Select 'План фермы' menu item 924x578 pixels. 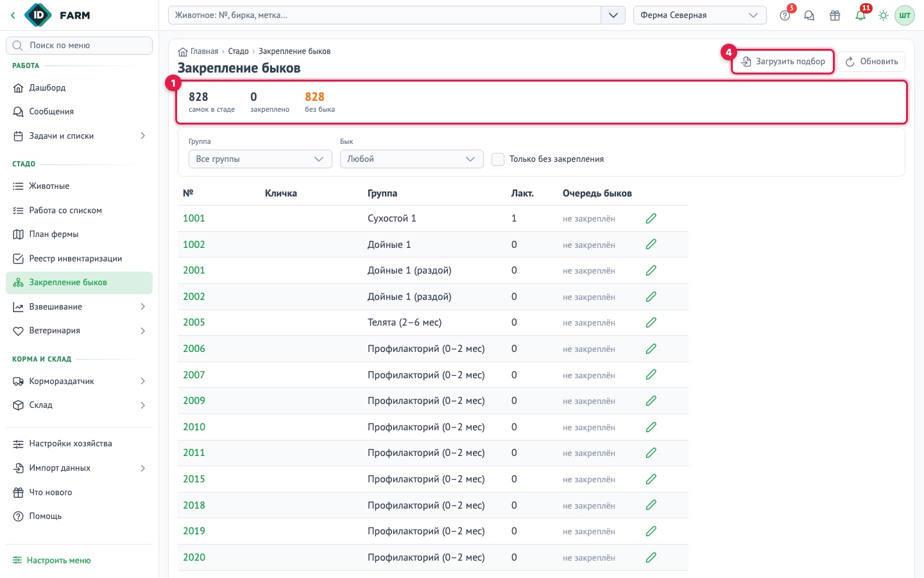(79, 234)
